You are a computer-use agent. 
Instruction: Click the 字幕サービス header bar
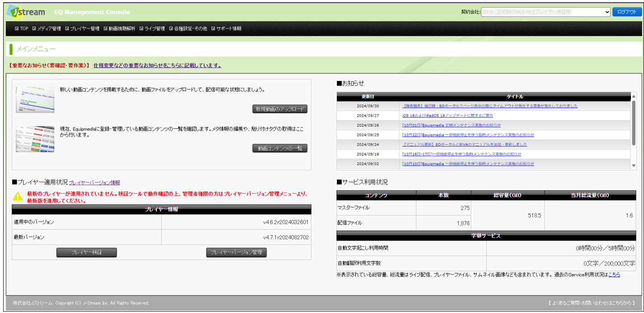point(486,236)
